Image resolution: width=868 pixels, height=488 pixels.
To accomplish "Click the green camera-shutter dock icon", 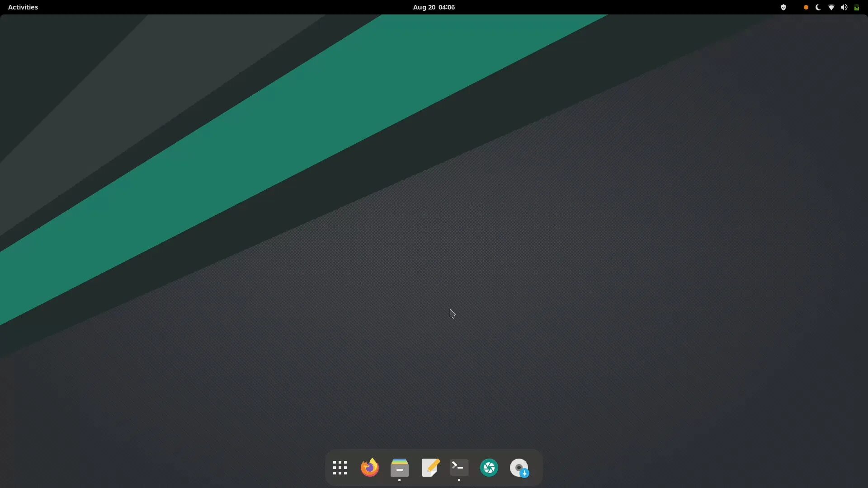I will point(489,468).
